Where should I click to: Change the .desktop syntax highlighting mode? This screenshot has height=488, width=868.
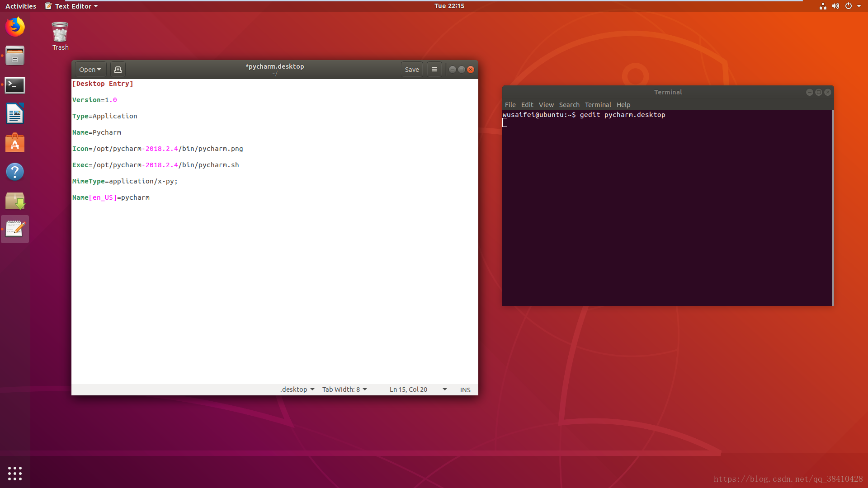[297, 389]
